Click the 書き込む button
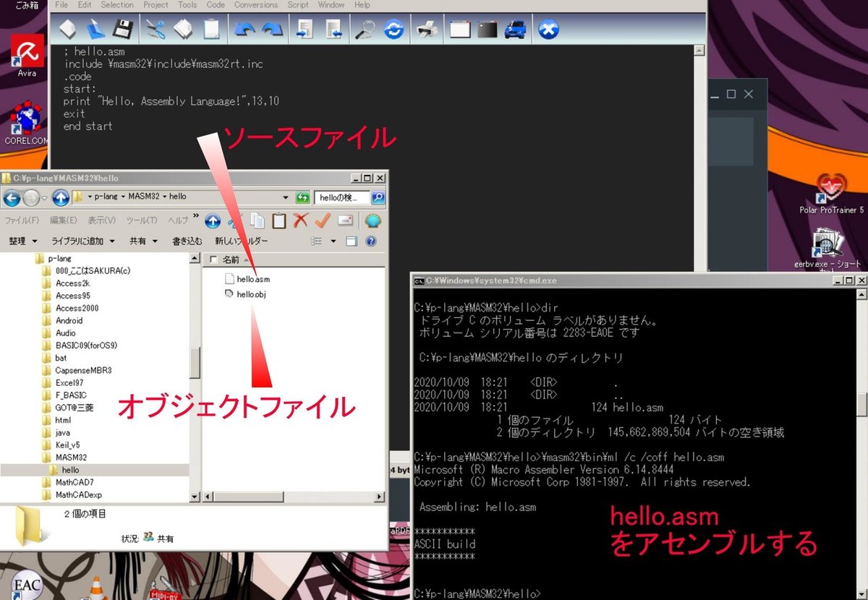868x600 pixels. pos(187,241)
